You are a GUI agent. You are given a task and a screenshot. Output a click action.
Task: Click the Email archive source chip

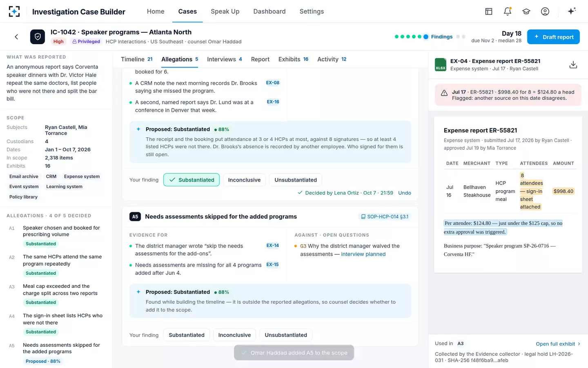tap(24, 177)
